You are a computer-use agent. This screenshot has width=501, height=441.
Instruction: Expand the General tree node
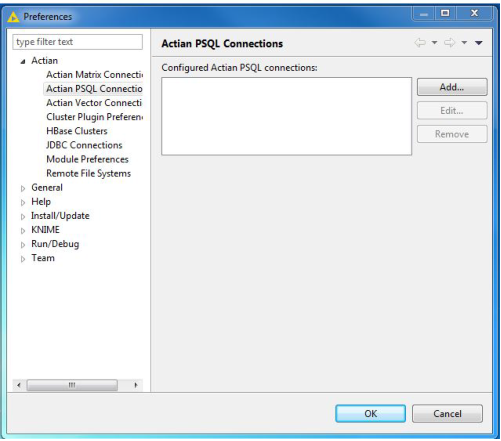pyautogui.click(x=23, y=189)
